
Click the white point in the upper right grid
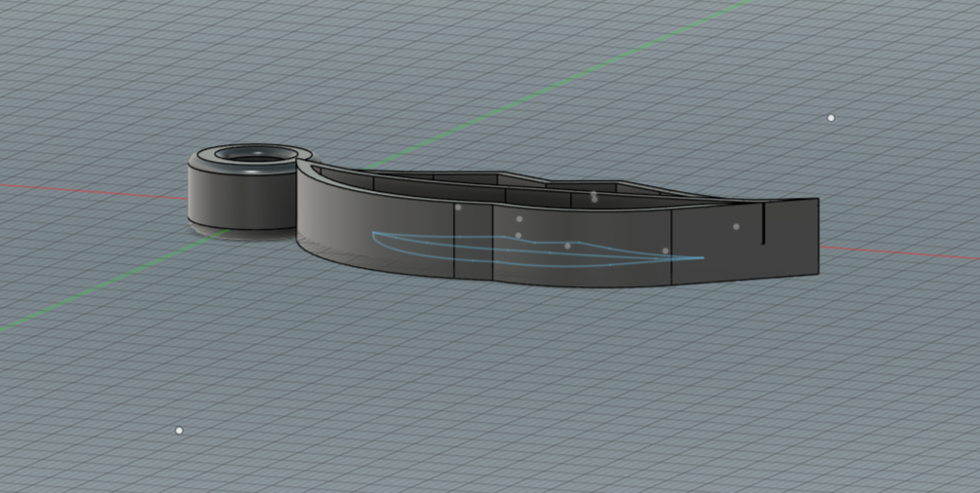pyautogui.click(x=831, y=118)
